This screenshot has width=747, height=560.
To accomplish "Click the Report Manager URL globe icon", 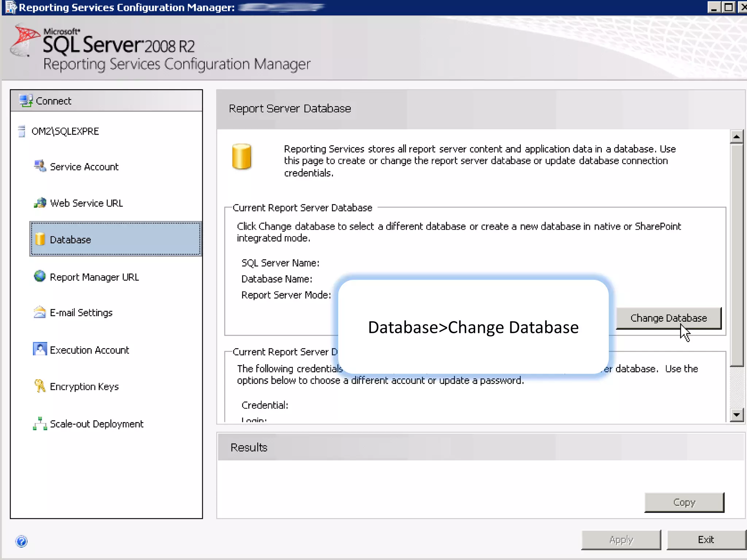I will pos(40,276).
